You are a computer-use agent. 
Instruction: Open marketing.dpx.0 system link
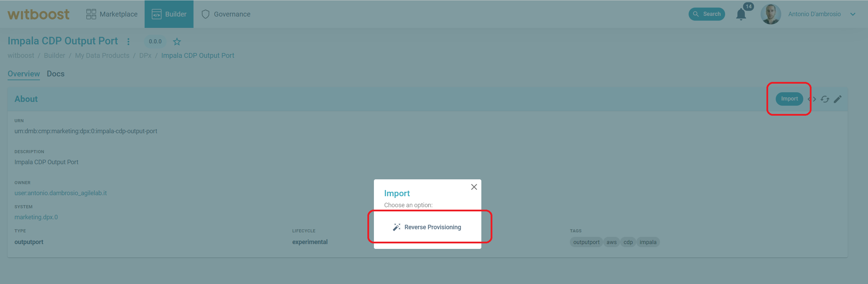36,217
